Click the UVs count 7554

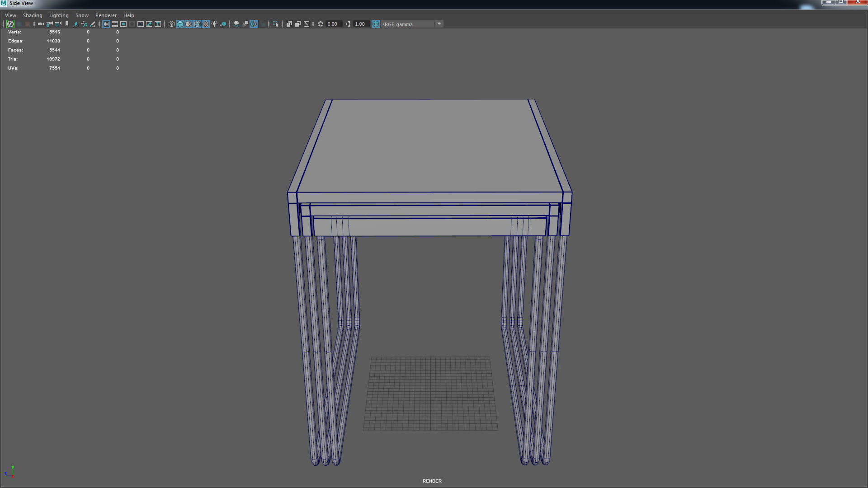click(x=55, y=68)
